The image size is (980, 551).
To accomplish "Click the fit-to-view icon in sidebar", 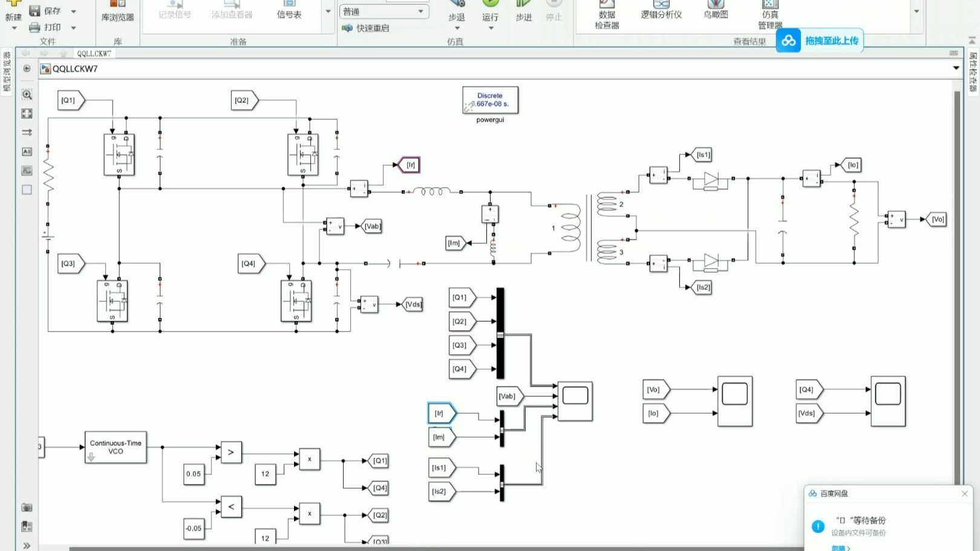I will coord(27,114).
